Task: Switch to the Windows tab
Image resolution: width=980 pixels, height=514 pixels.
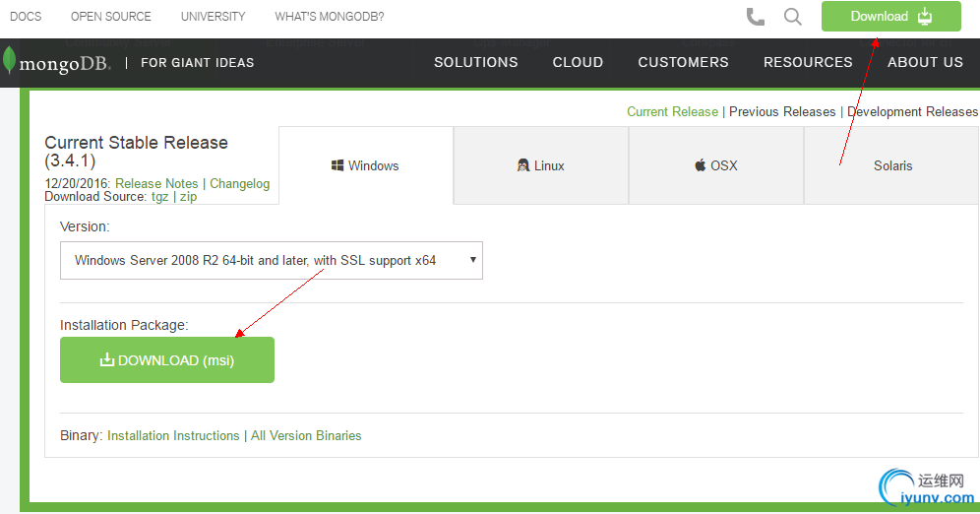Action: pos(366,165)
